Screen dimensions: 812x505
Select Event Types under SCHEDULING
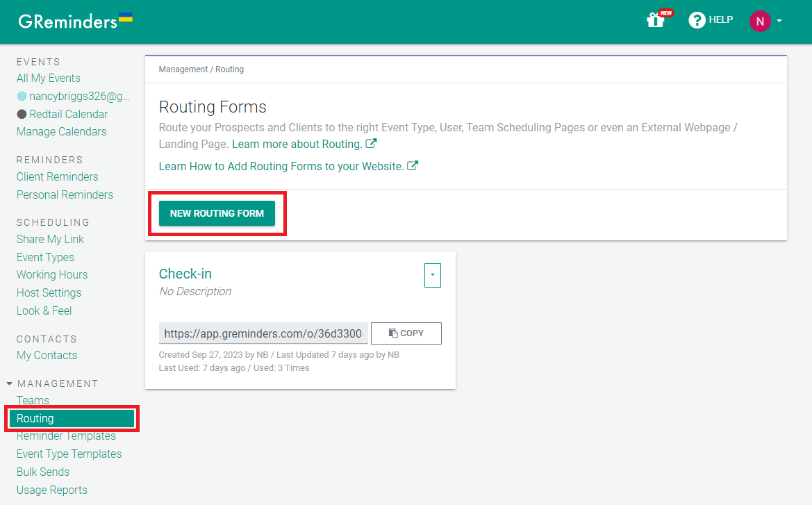click(44, 257)
